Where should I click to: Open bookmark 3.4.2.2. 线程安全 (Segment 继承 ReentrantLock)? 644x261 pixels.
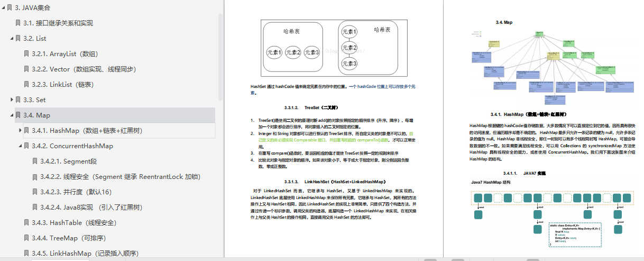[x=120, y=176]
